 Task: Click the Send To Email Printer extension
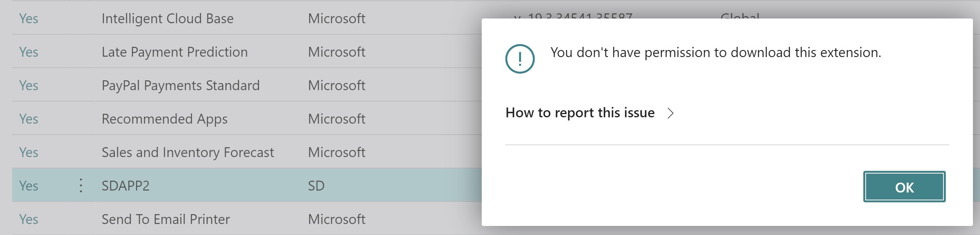pos(165,219)
